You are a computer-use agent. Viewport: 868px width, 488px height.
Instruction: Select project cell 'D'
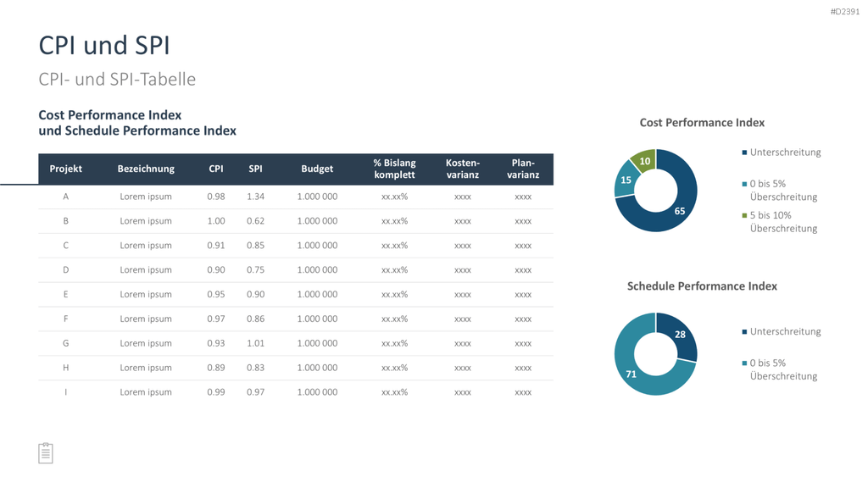click(66, 270)
